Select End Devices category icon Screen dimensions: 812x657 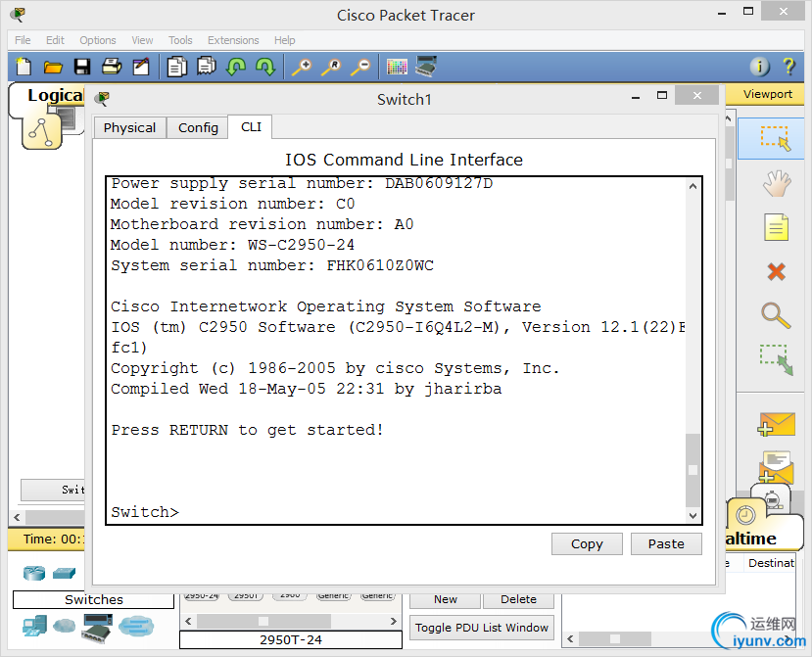point(34,627)
